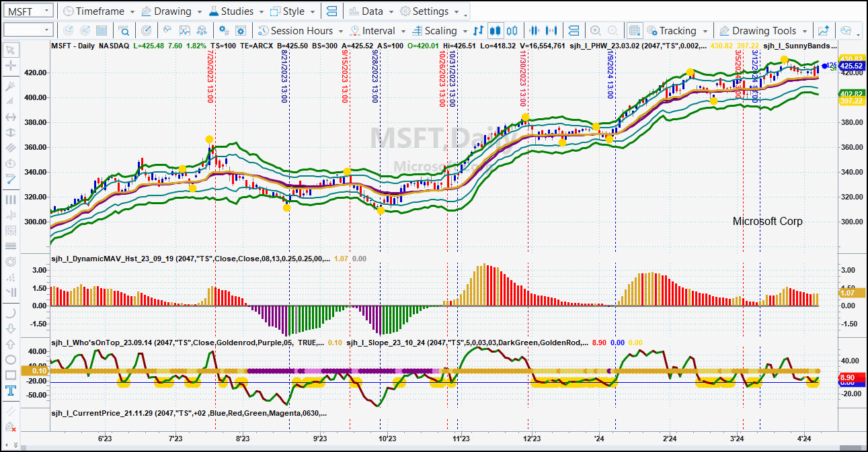Click the gears with hash settings icon
This screenshot has width=868, height=452.
click(225, 30)
